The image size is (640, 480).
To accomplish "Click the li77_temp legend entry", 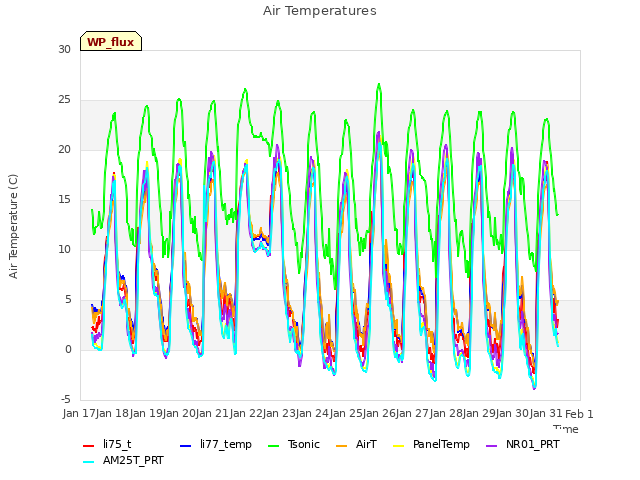I will click(216, 444).
